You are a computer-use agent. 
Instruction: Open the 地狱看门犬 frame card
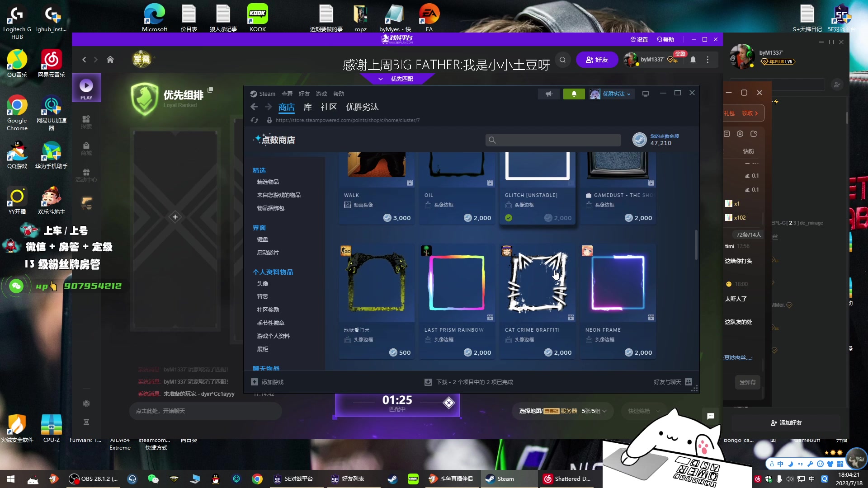pyautogui.click(x=377, y=302)
